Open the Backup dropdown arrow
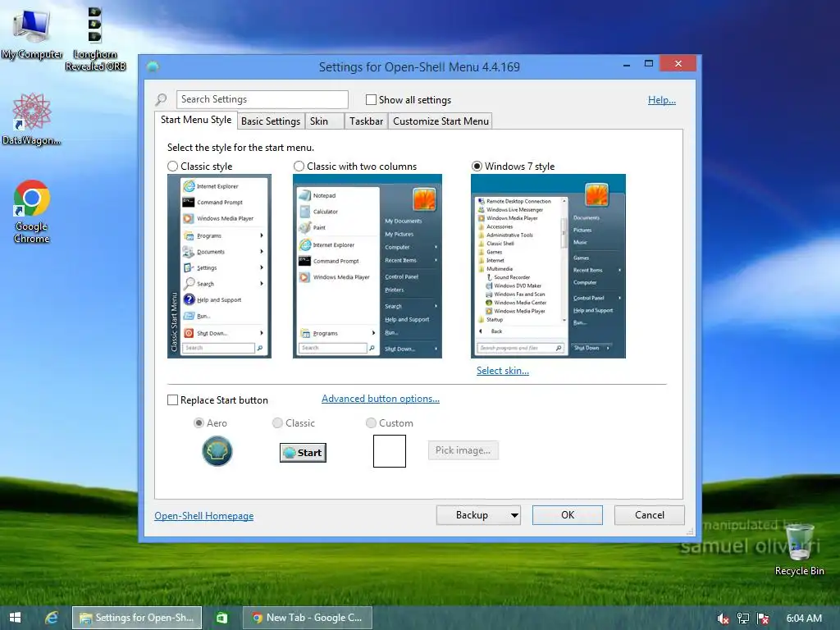Viewport: 840px width, 630px height. [x=514, y=515]
